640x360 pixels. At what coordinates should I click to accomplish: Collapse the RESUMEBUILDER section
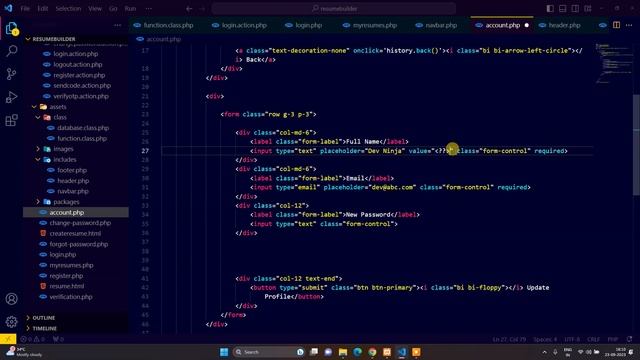tap(28, 39)
